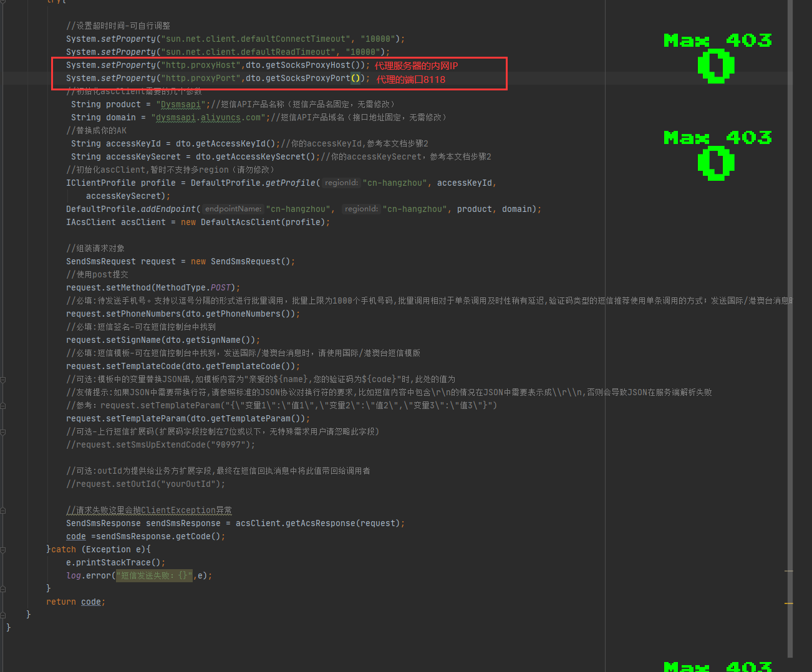Screen dimensions: 812x672
Task: Click DefaultProfile.getProfile method name
Action: point(291,183)
